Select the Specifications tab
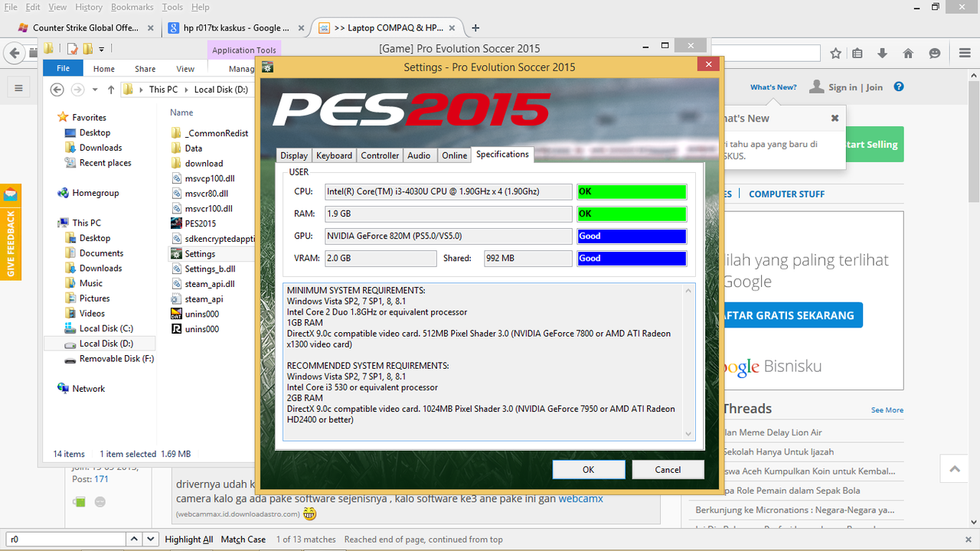The width and height of the screenshot is (980, 551). click(x=502, y=155)
